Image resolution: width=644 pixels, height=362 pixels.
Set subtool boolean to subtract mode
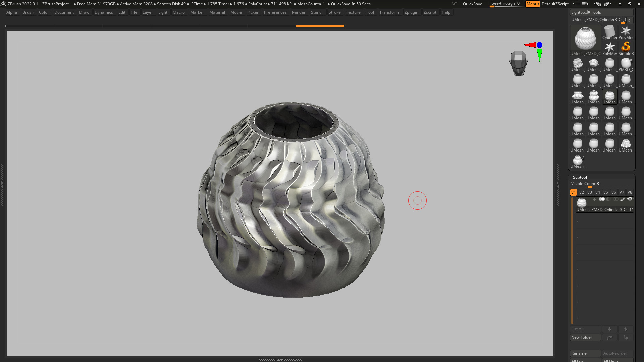[609, 199]
